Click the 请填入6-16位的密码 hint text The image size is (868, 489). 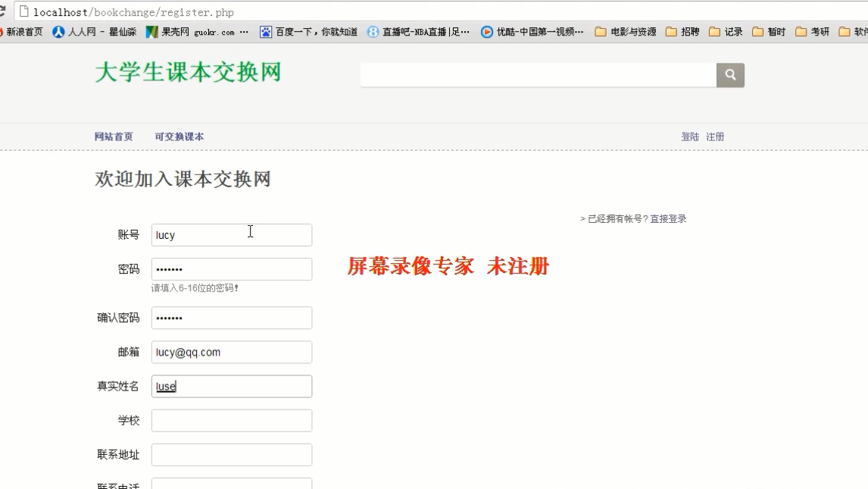pos(195,288)
